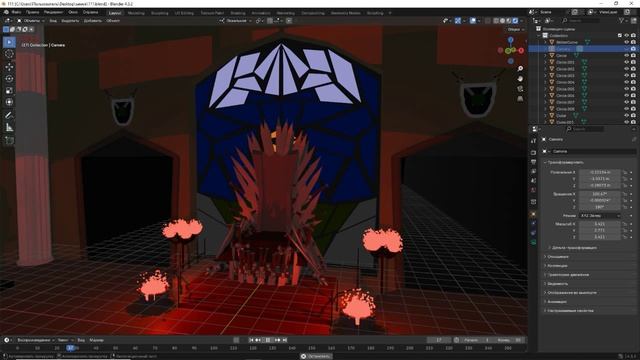This screenshot has width=640, height=360.
Task: Switch to the Shading workspace tab
Action: pyautogui.click(x=238, y=13)
